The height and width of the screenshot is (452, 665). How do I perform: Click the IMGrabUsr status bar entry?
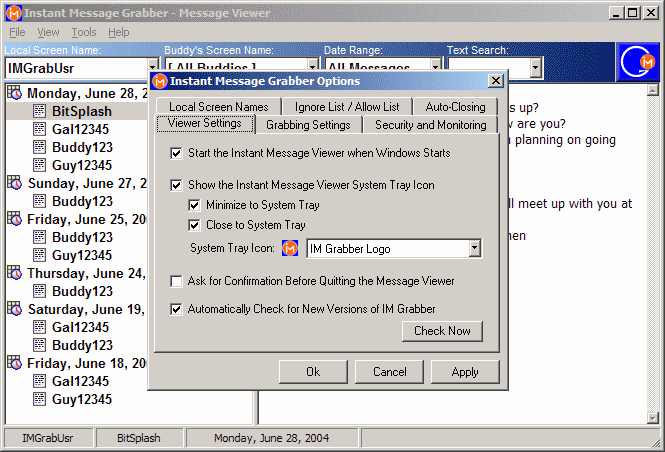pyautogui.click(x=48, y=438)
